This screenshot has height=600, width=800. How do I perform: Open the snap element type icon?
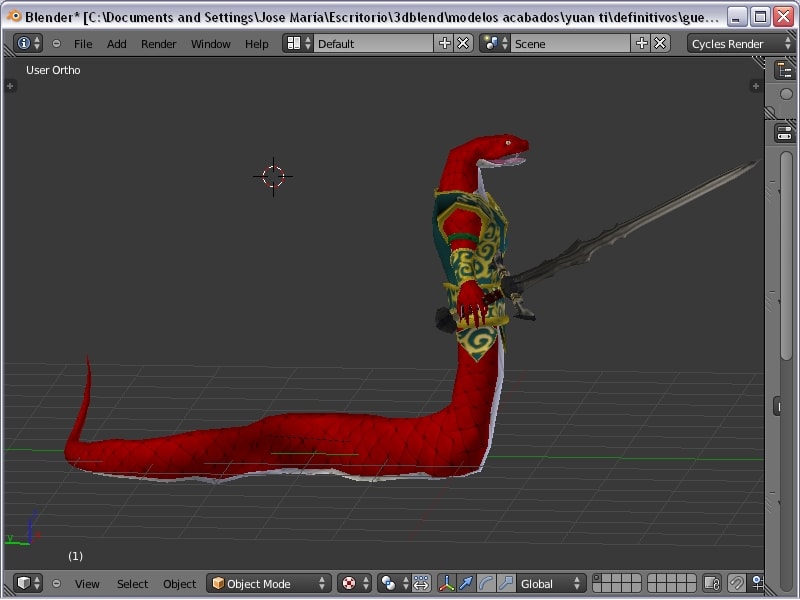(756, 583)
